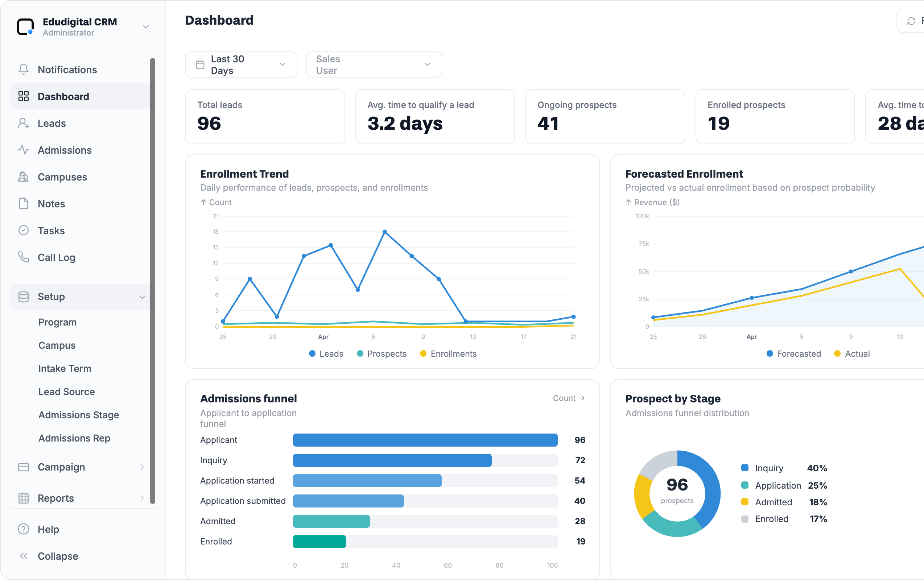Click the Edudigital CRM logo icon
Screen dimensions: 924x580
25,27
